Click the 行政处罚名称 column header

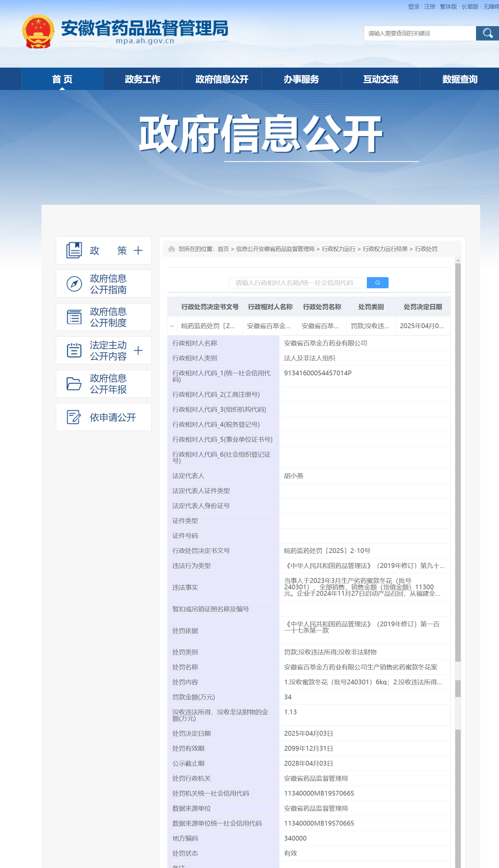pyautogui.click(x=322, y=306)
